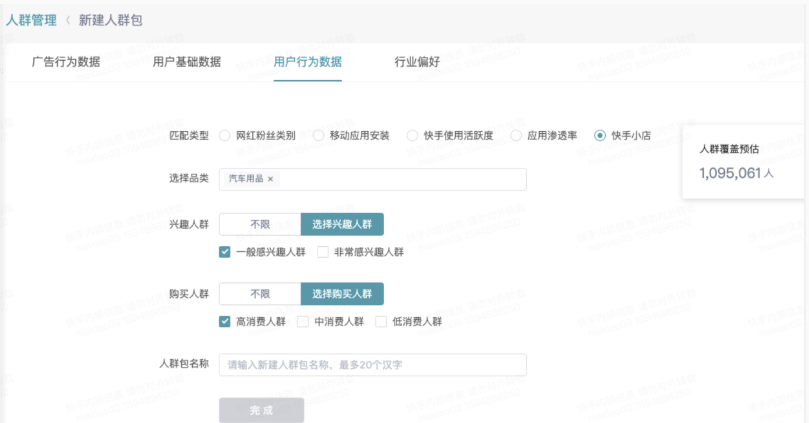Set 兴趣人群 to 不限

260,224
